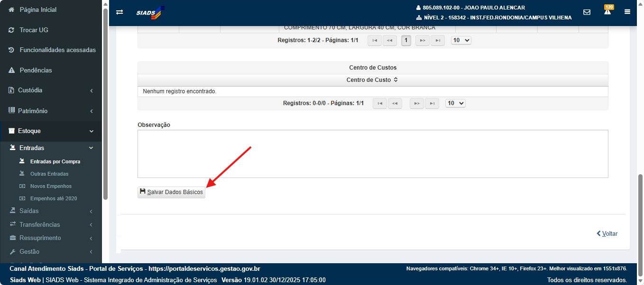The width and height of the screenshot is (644, 285).
Task: Click the SIADS logo
Action: pyautogui.click(x=150, y=13)
